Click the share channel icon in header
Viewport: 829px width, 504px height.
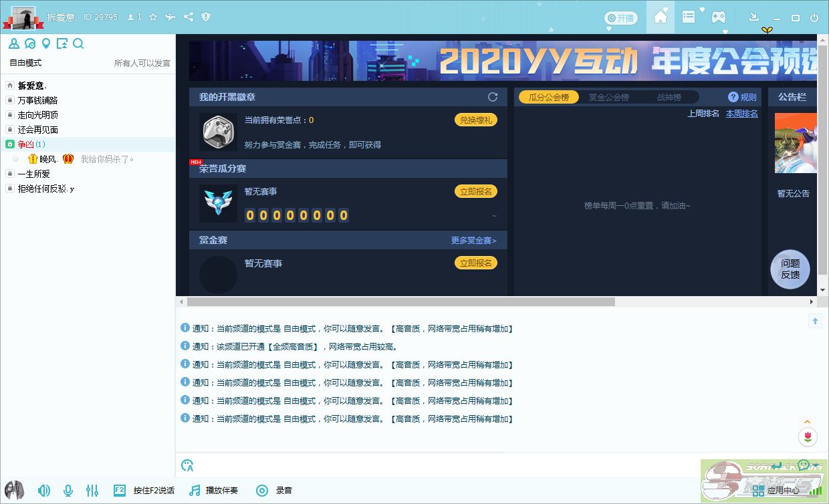point(189,17)
